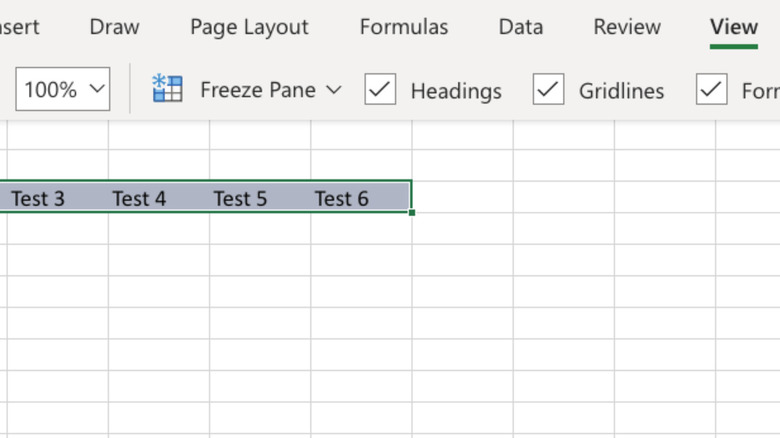The height and width of the screenshot is (438, 780).
Task: Toggle the partially visible Formula checkbox
Action: [x=711, y=90]
